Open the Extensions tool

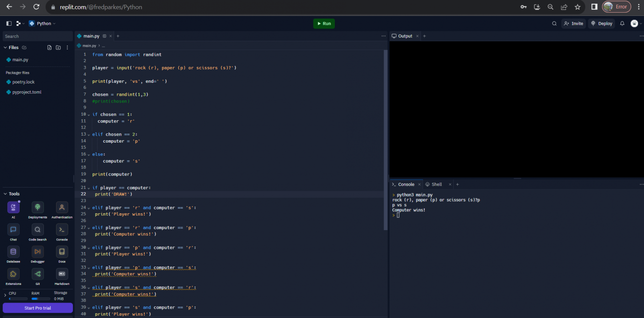[13, 274]
